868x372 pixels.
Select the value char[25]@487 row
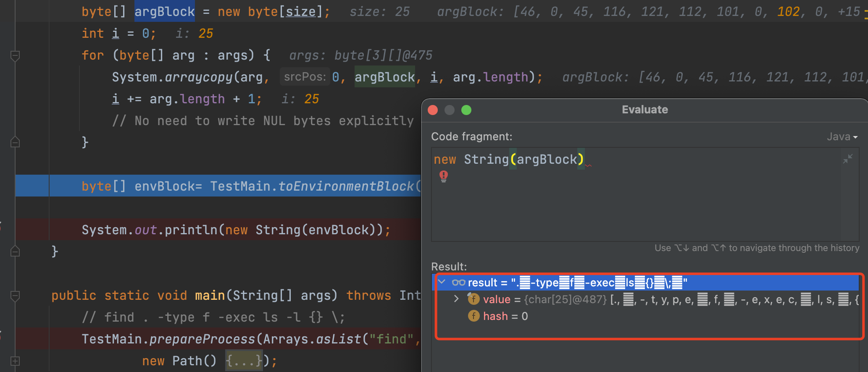click(x=645, y=299)
